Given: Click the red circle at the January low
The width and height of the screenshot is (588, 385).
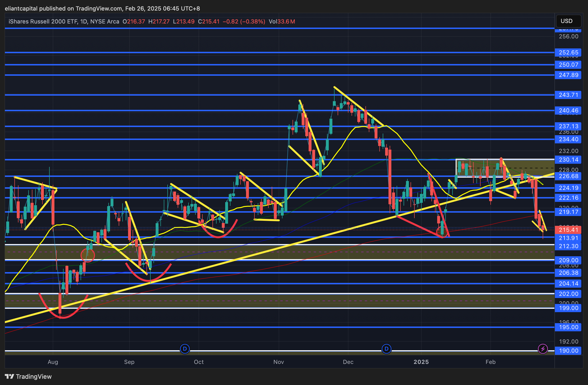Looking at the screenshot, I should pos(442,232).
